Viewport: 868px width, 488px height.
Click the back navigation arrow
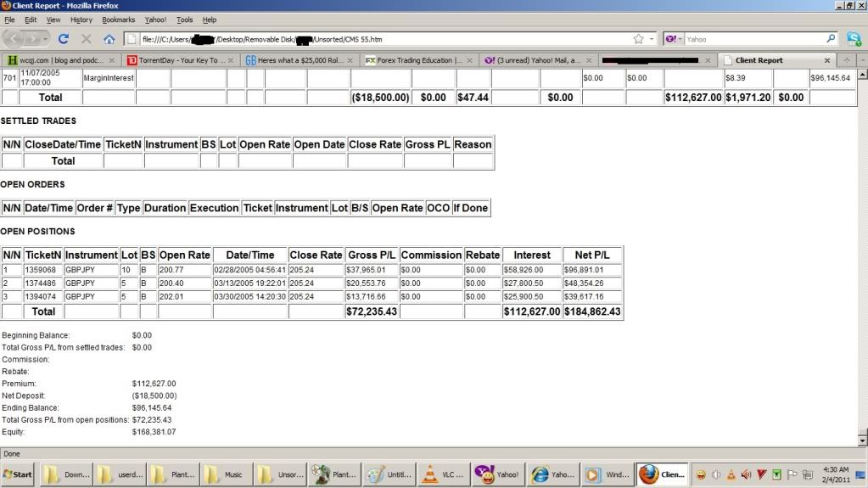click(x=16, y=39)
